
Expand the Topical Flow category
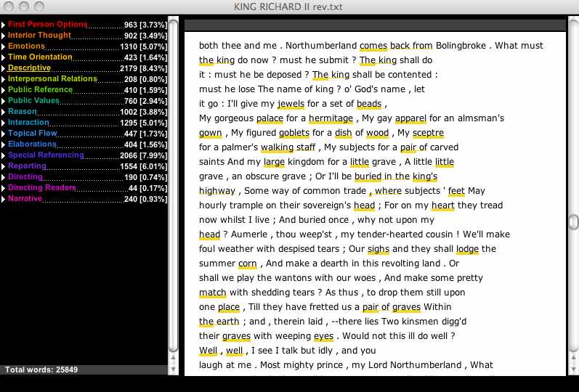click(4, 134)
